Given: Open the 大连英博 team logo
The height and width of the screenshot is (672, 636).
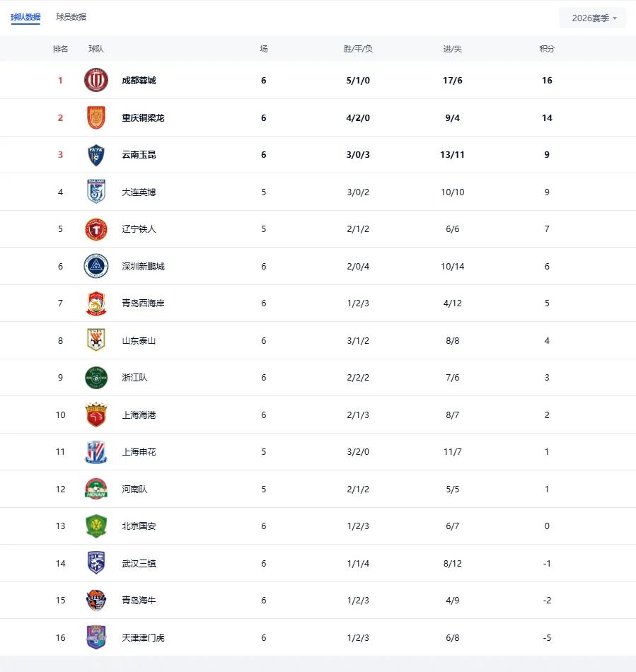Looking at the screenshot, I should 96,192.
